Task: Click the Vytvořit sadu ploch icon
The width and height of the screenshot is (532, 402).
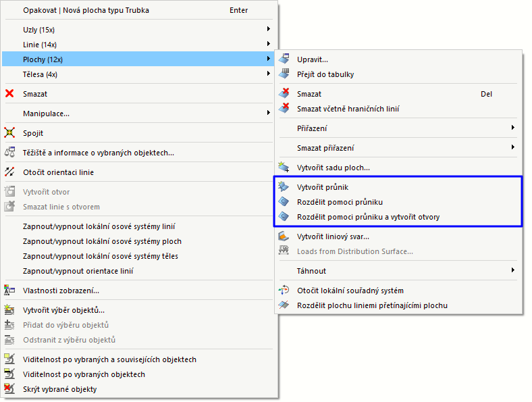Action: pos(284,168)
